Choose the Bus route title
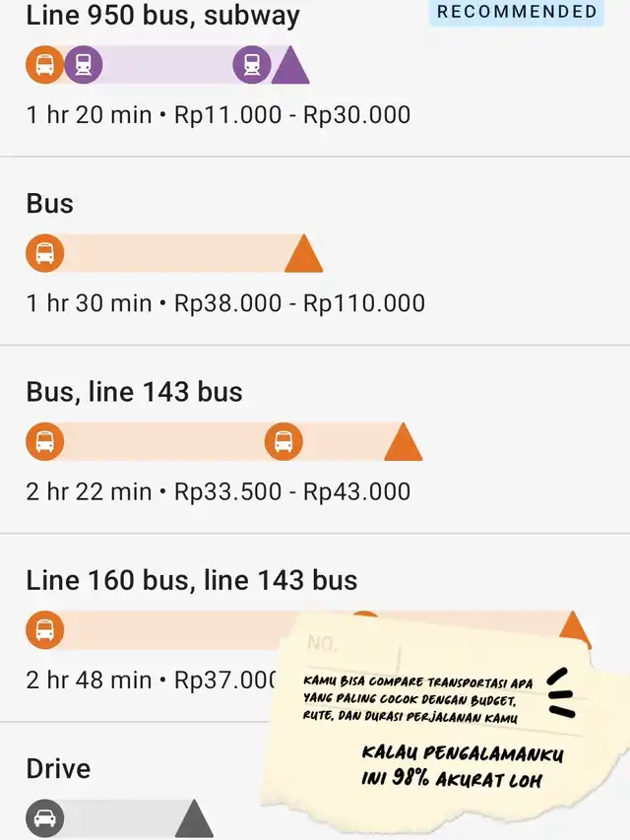Image resolution: width=630 pixels, height=840 pixels. click(x=50, y=204)
